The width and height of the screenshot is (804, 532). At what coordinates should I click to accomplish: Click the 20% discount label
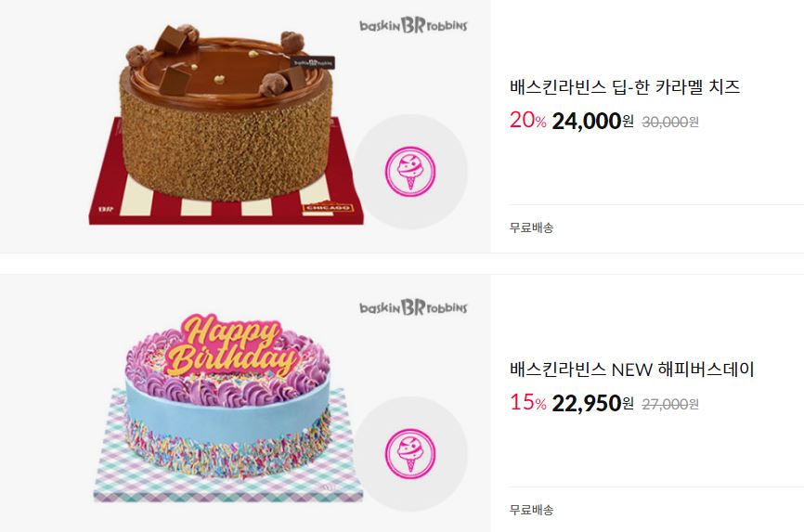tap(527, 120)
